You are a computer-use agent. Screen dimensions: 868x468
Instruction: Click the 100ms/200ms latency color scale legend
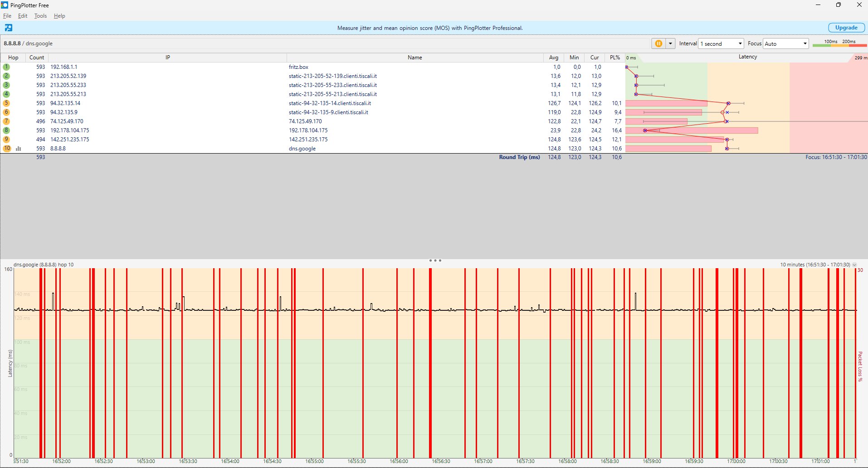[x=839, y=43]
